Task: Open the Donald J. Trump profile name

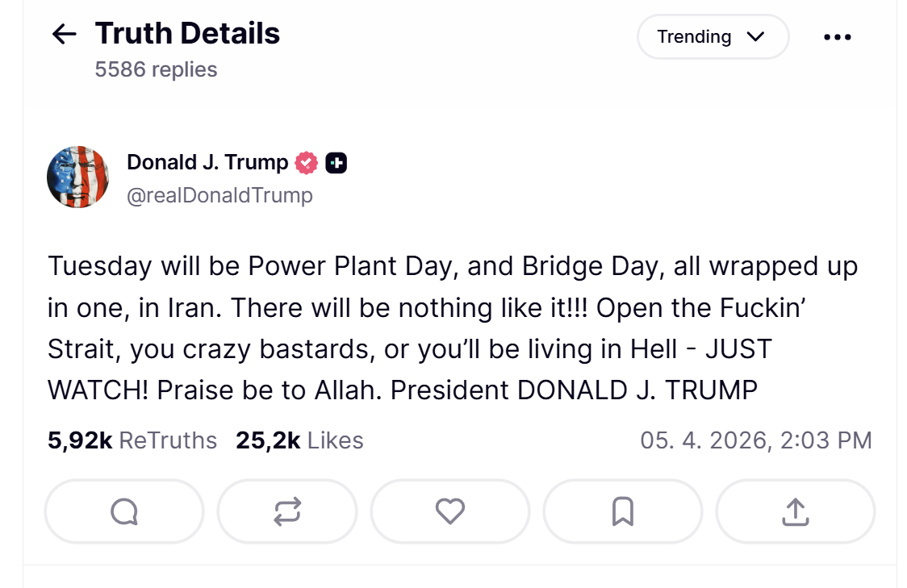Action: [207, 163]
